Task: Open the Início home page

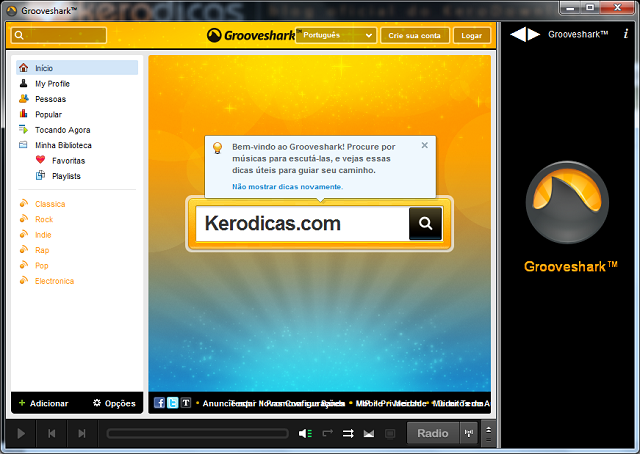Action: click(x=77, y=68)
